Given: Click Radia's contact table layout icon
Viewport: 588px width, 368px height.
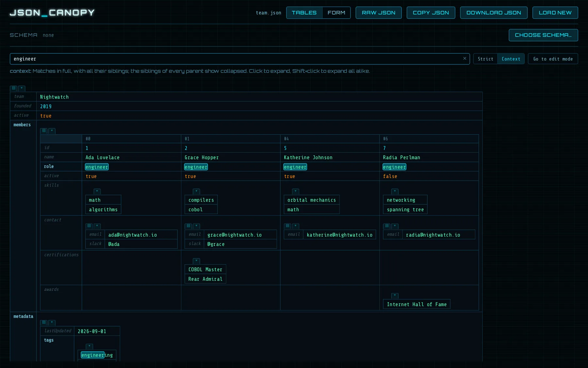Looking at the screenshot, I should point(387,226).
